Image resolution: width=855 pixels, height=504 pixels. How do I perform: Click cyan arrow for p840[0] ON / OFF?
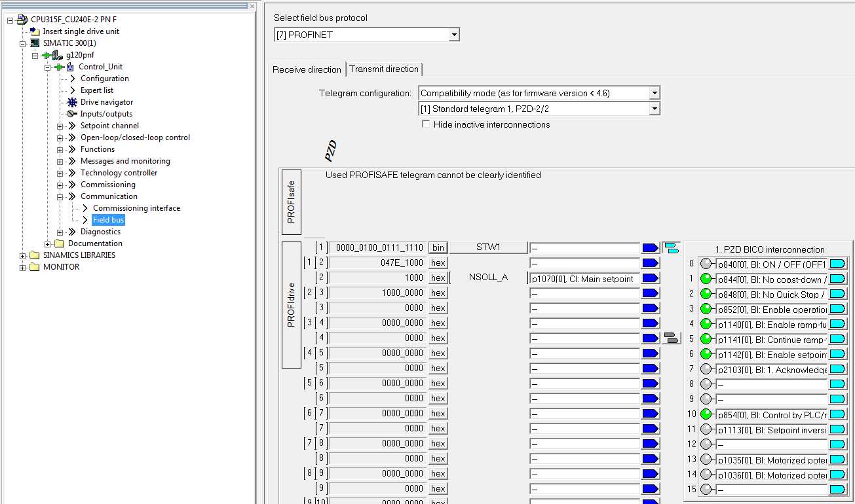pyautogui.click(x=837, y=264)
